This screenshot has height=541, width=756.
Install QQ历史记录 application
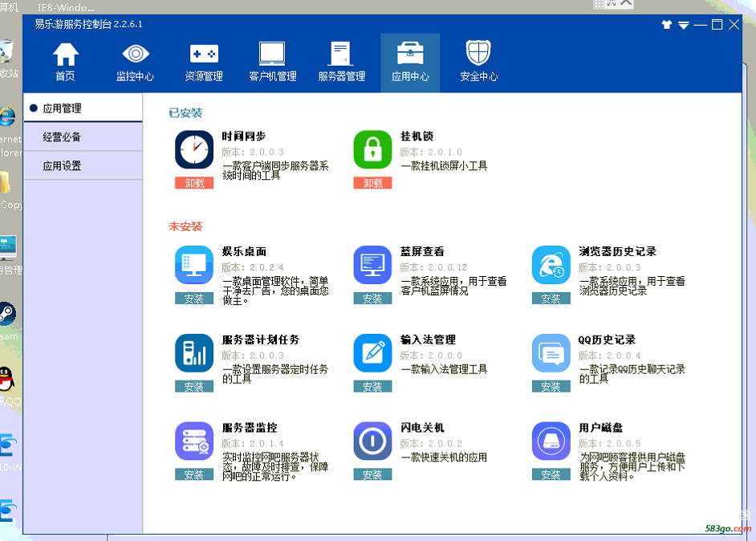click(551, 387)
